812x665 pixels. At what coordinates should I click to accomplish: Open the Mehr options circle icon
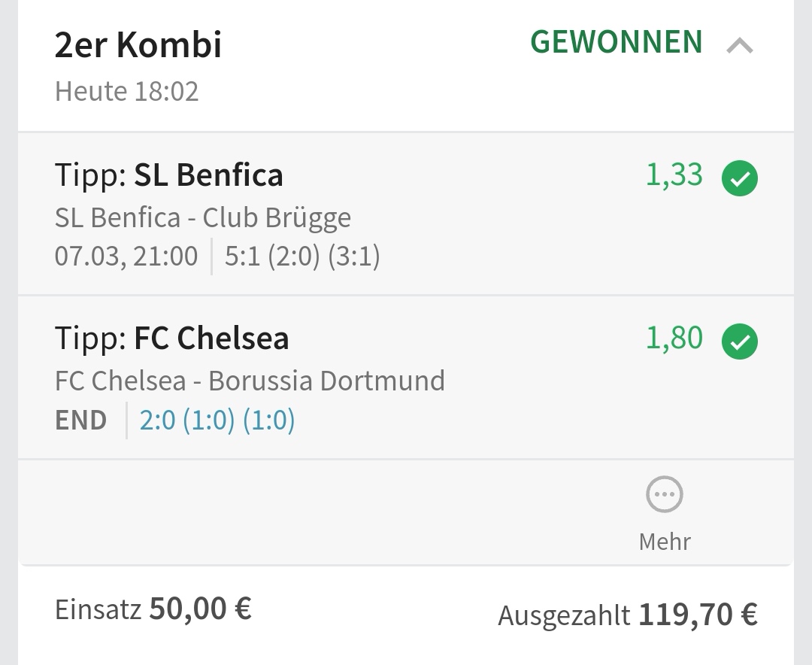coord(665,494)
